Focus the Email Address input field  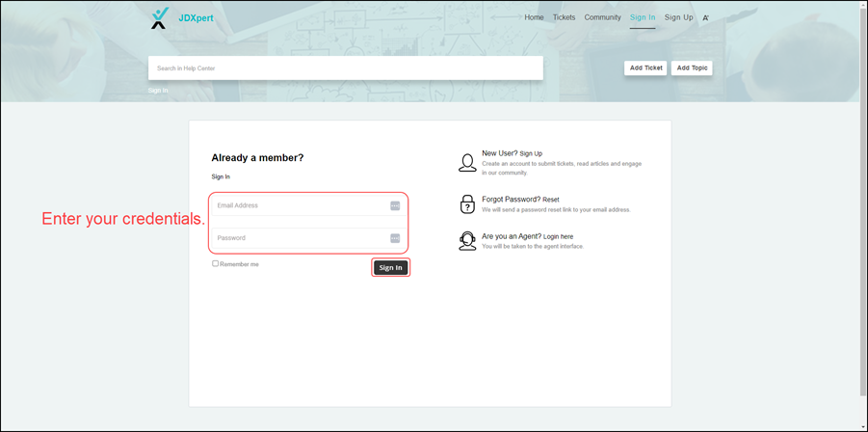299,205
